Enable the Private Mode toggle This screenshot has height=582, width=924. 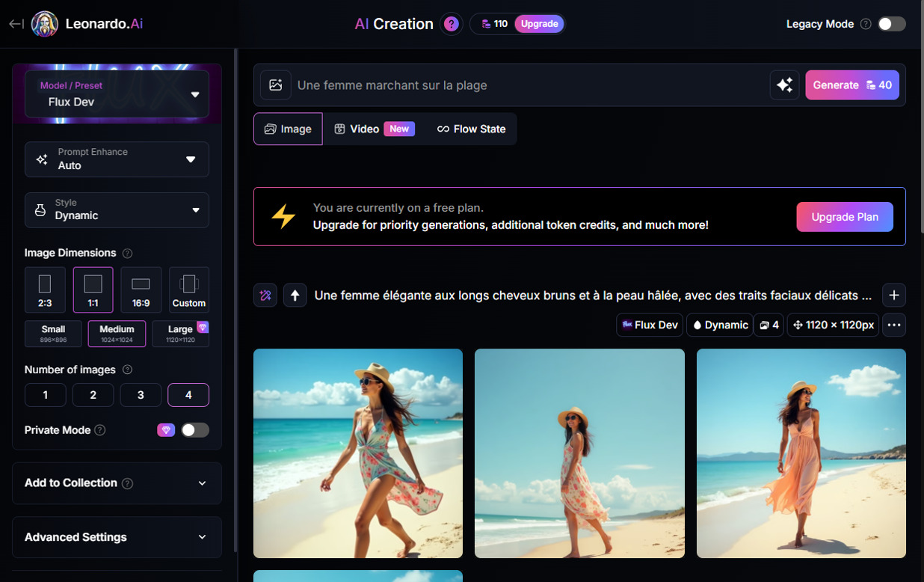click(195, 430)
